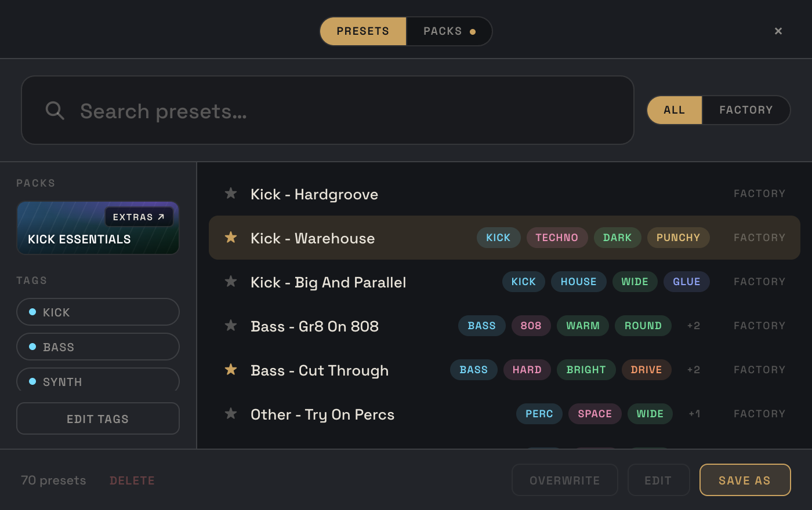Screen dimensions: 812x510
Task: Star the Bass - Gr8 On 808 preset
Action: coord(231,325)
